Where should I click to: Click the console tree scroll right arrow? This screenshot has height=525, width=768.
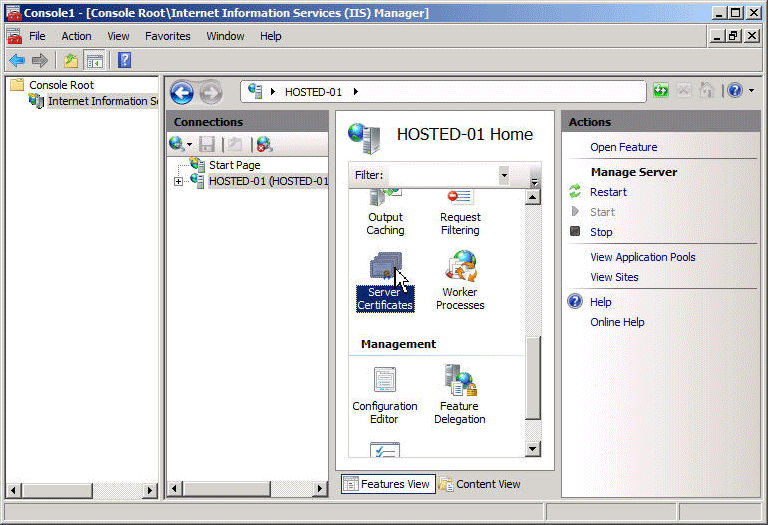pyautogui.click(x=150, y=490)
